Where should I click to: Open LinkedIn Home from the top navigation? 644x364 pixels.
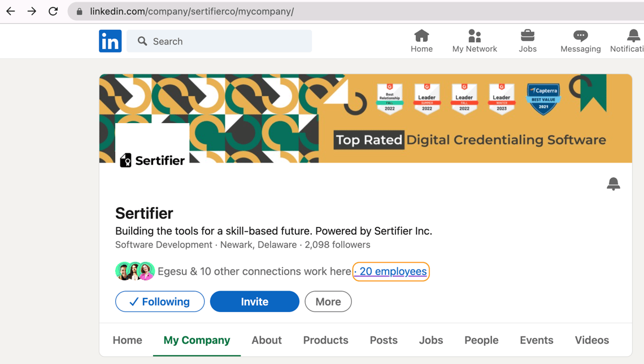point(421,41)
